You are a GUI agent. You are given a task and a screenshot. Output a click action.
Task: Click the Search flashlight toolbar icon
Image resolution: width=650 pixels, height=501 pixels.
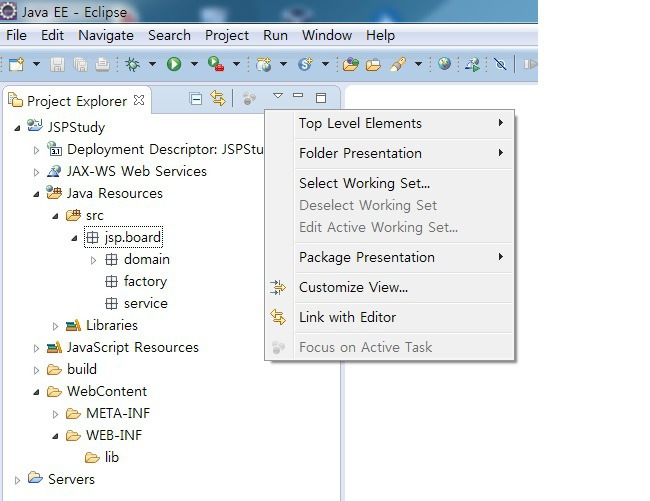click(398, 64)
